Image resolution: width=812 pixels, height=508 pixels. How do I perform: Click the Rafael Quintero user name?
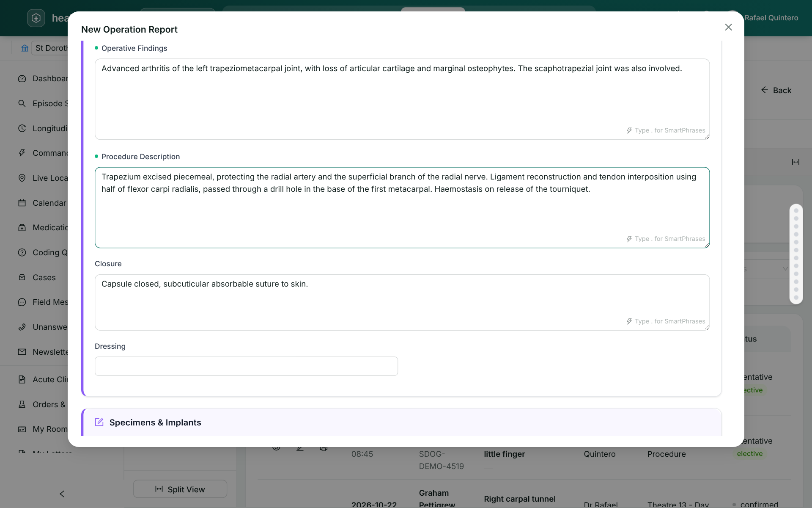click(x=771, y=18)
